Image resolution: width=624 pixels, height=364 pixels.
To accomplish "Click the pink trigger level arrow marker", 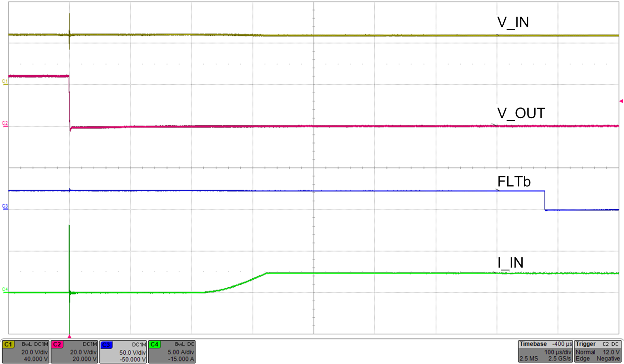I will pos(621,101).
